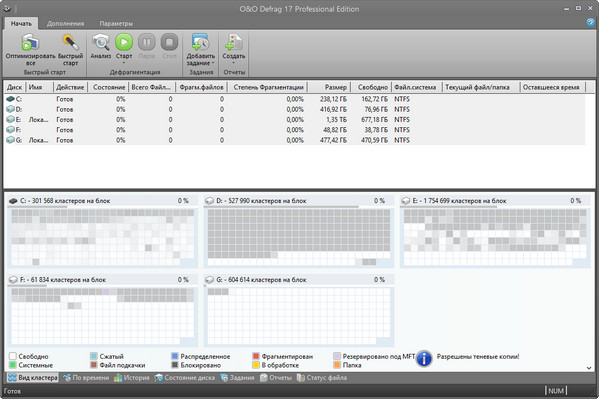599x399 pixels.
Task: Click the 677,18 ГБ free space cell
Action: pyautogui.click(x=374, y=120)
